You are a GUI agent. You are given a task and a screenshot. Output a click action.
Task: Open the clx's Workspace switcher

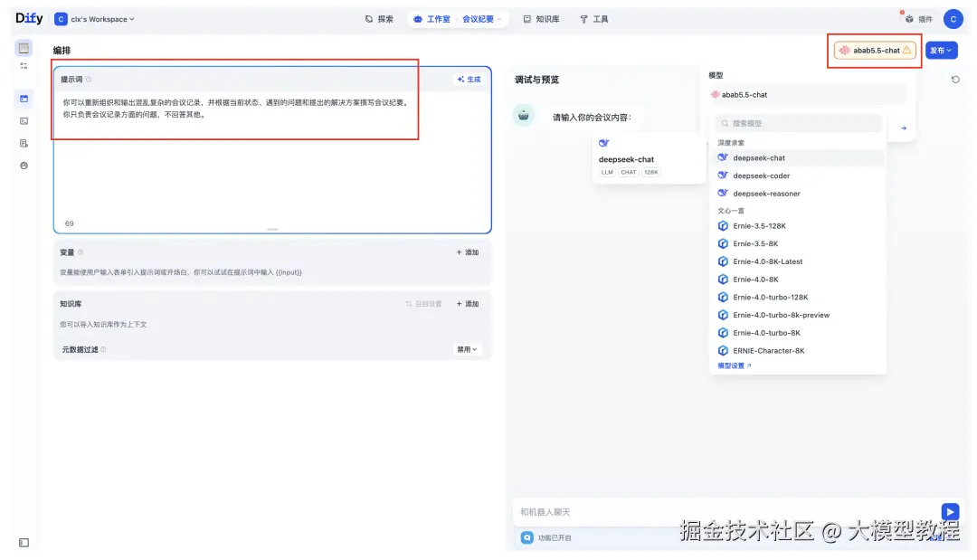tap(95, 19)
